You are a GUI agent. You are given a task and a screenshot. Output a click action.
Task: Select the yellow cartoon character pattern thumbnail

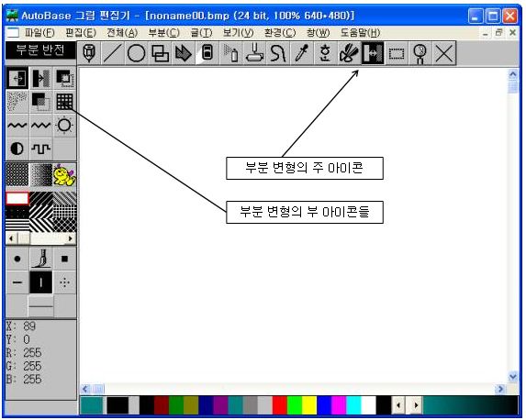click(65, 175)
